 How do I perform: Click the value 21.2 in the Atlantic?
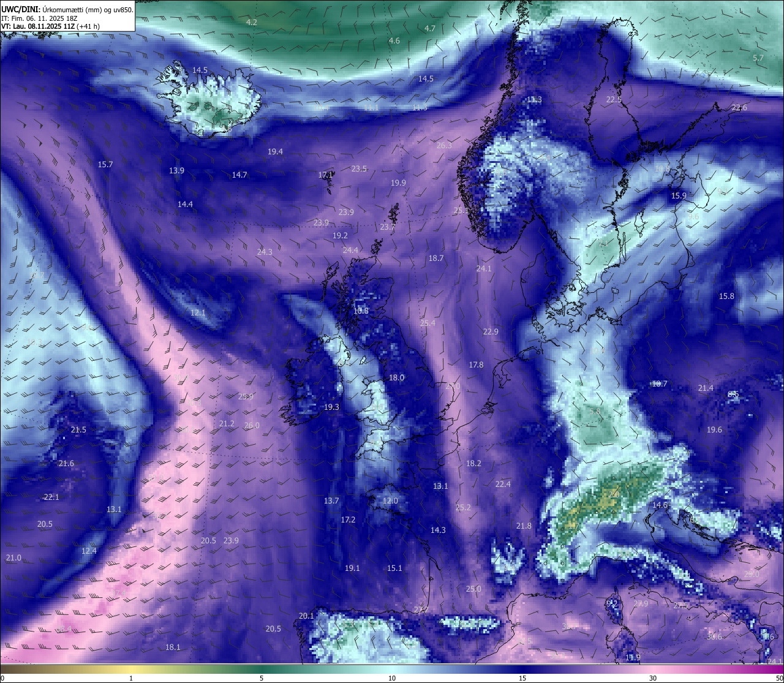tap(227, 424)
